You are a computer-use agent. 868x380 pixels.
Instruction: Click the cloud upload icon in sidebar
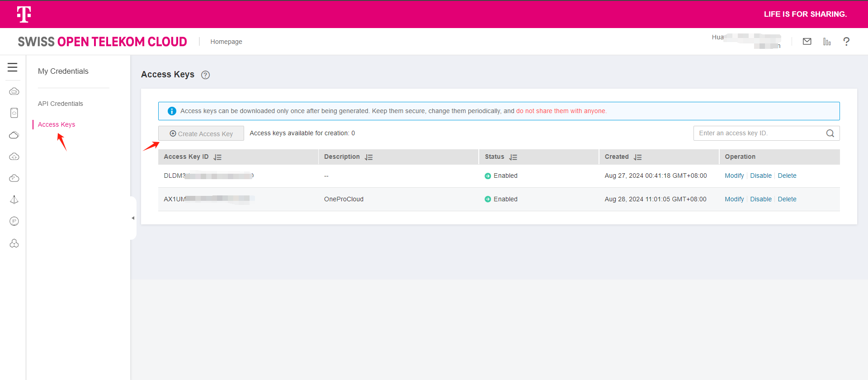click(x=14, y=157)
